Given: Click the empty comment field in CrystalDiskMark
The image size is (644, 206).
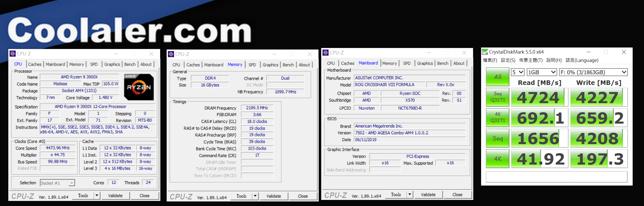Looking at the screenshot, I should pyautogui.click(x=557, y=177).
